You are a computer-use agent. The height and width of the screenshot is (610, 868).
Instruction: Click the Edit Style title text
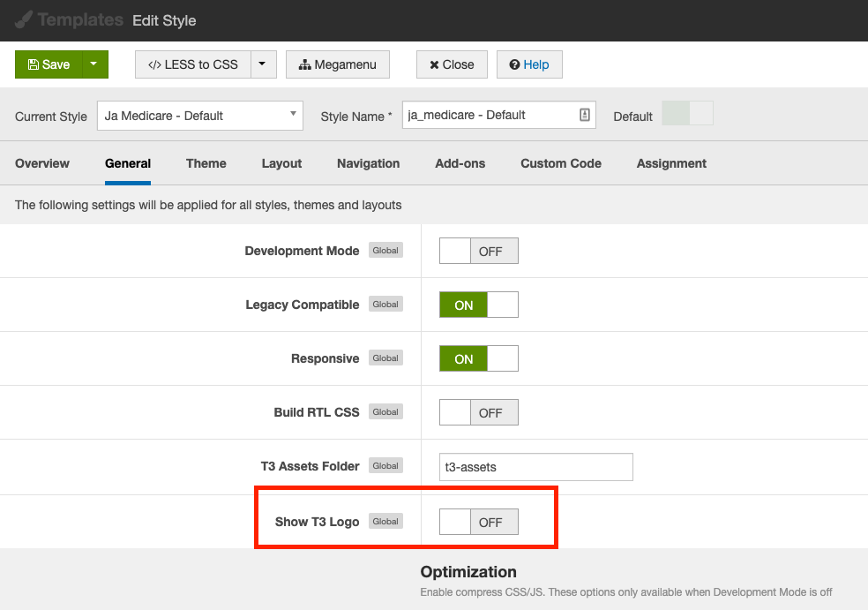[164, 20]
